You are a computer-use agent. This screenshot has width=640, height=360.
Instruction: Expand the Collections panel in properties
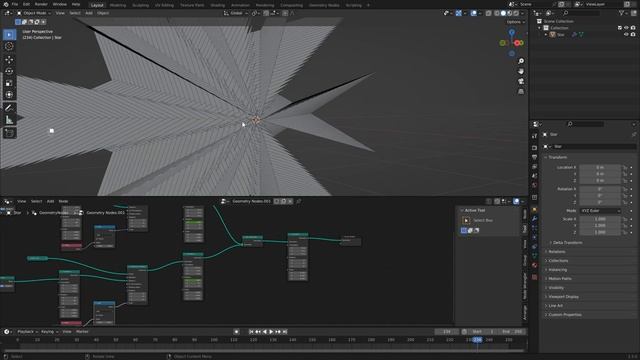click(x=558, y=260)
